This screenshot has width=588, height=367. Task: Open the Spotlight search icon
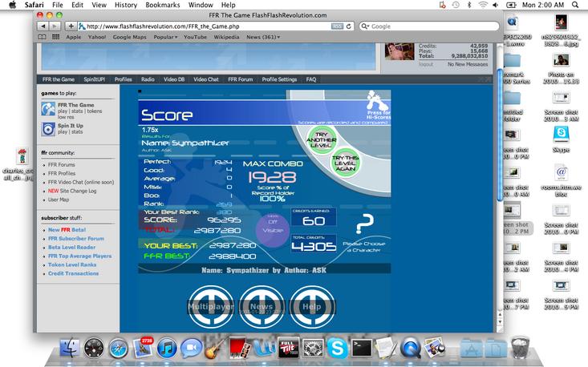(x=575, y=5)
